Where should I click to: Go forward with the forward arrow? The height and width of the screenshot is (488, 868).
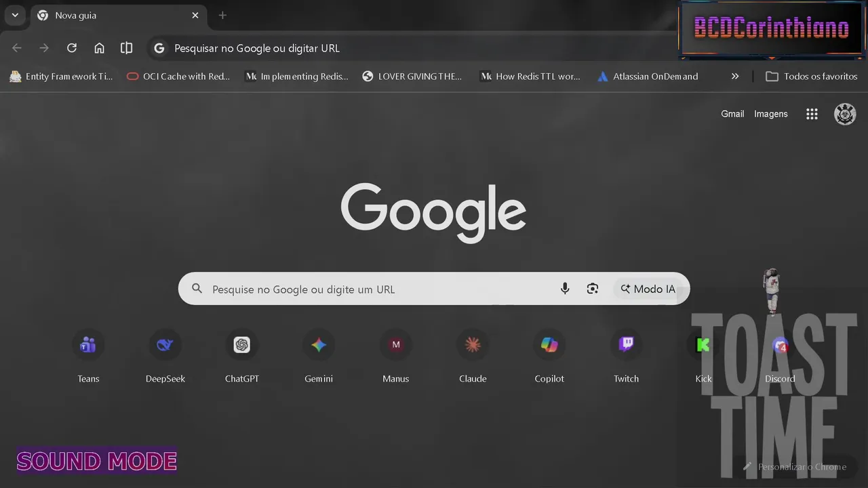click(44, 48)
